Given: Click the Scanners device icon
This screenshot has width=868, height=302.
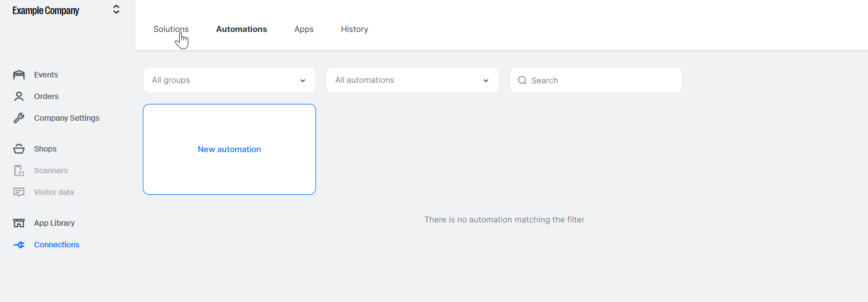Looking at the screenshot, I should coord(19,170).
